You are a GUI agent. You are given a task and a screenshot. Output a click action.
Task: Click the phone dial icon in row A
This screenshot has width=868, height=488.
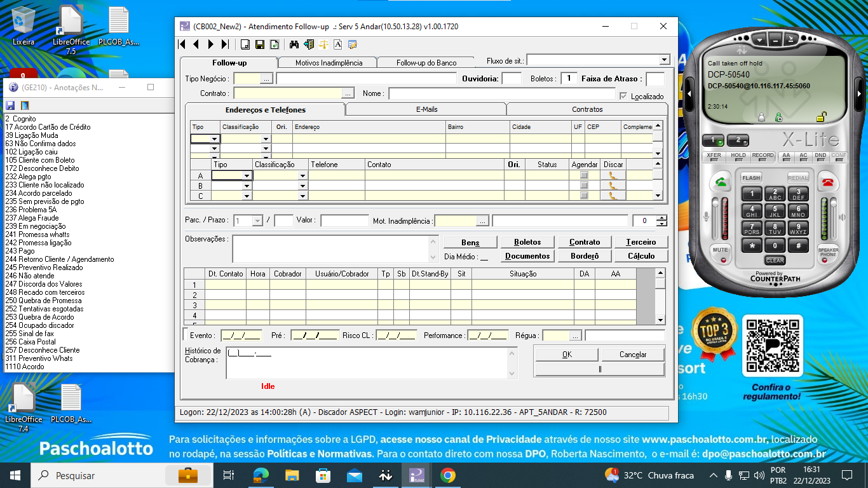point(613,175)
